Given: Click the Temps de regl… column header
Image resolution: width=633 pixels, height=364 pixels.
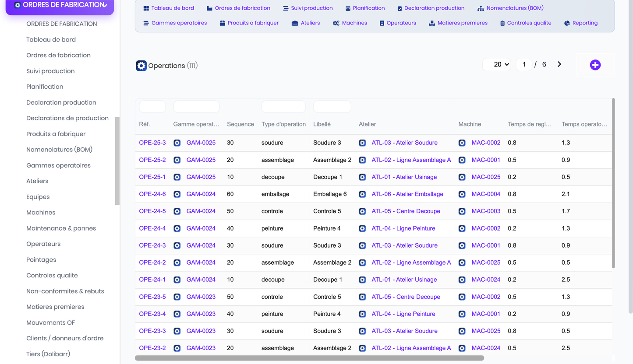Looking at the screenshot, I should coord(530,124).
